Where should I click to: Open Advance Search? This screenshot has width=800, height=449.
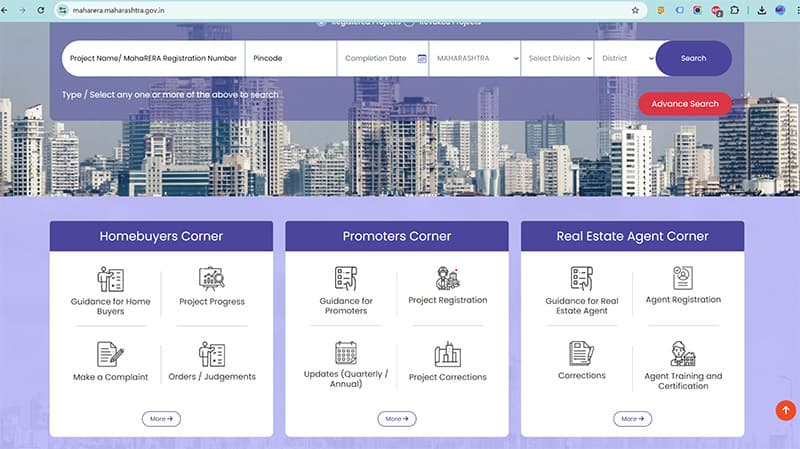(685, 104)
